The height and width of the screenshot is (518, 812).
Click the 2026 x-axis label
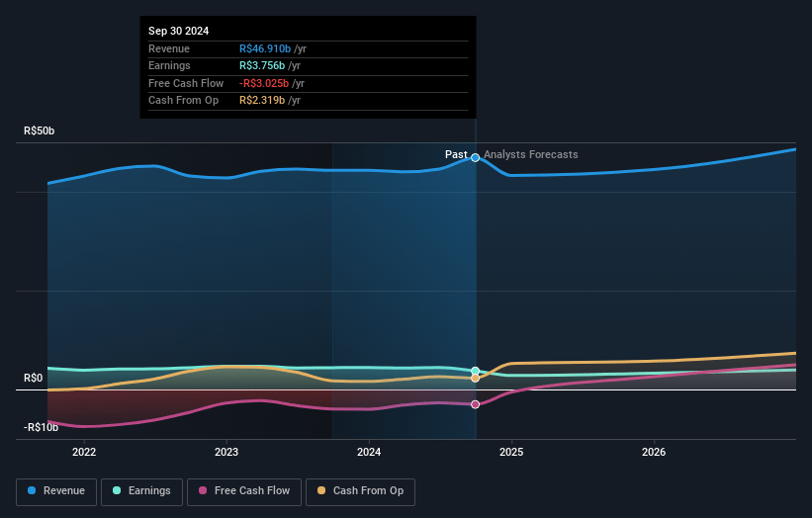coord(654,452)
